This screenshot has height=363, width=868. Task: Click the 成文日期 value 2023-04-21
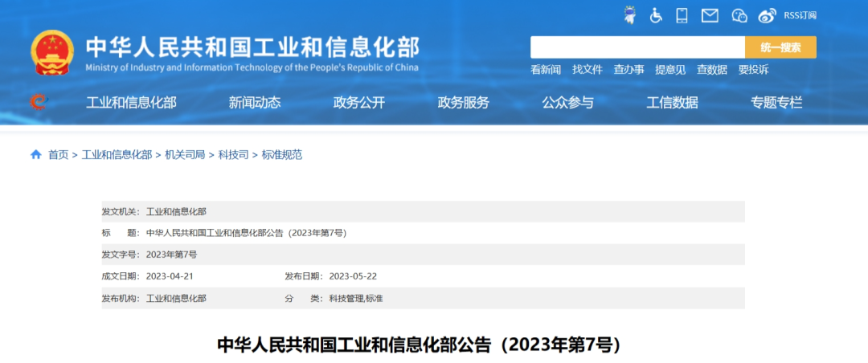(170, 277)
